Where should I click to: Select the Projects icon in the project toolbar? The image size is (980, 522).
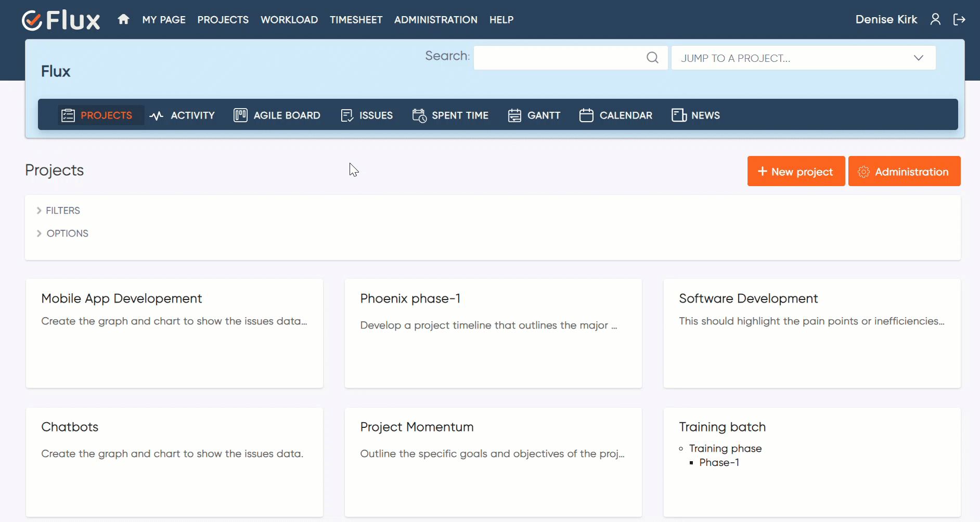click(68, 115)
